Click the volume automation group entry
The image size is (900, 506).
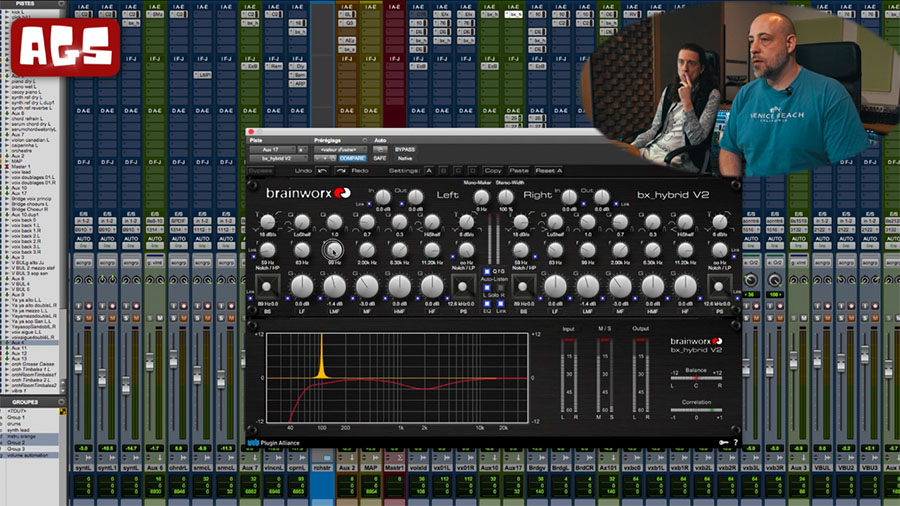[x=27, y=455]
